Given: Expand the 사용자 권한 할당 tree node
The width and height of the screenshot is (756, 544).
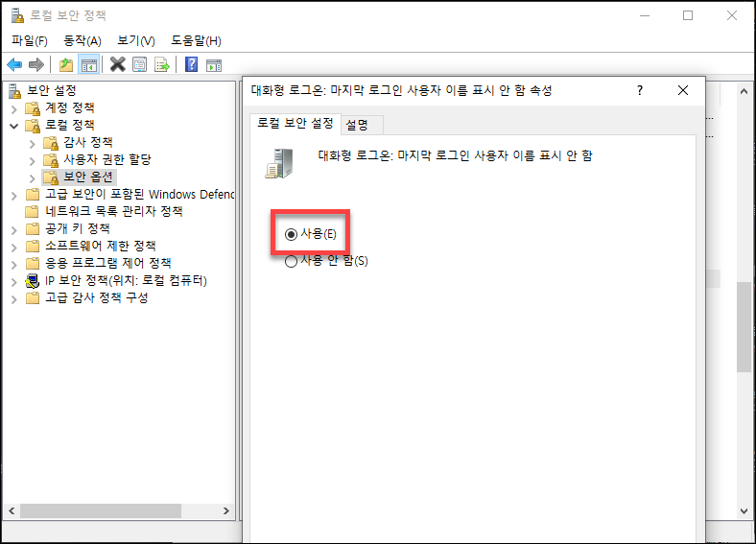Looking at the screenshot, I should click(33, 161).
